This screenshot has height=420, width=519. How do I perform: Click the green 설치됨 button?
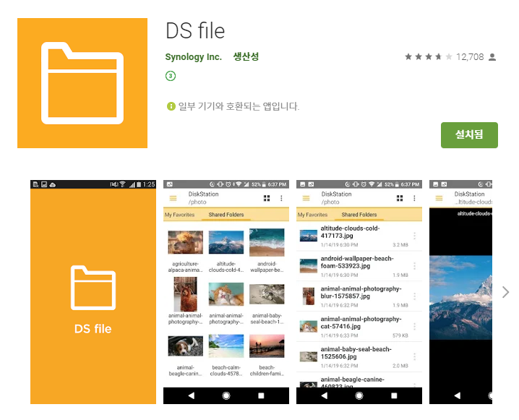click(x=469, y=135)
